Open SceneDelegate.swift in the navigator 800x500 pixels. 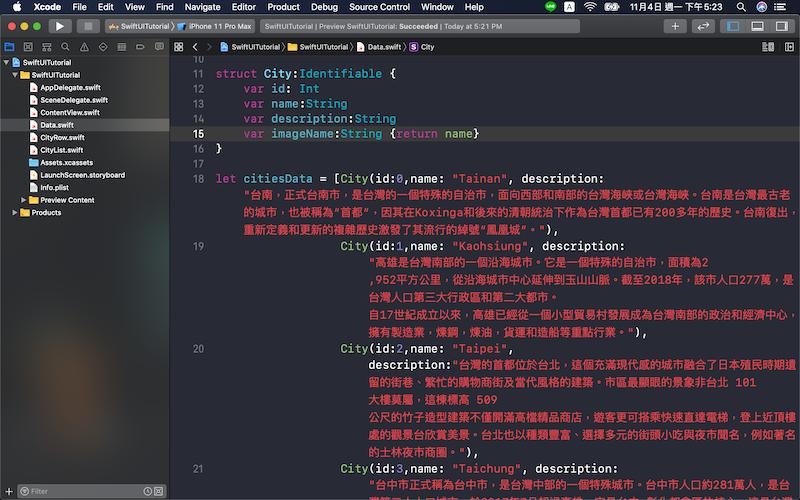[x=74, y=100]
